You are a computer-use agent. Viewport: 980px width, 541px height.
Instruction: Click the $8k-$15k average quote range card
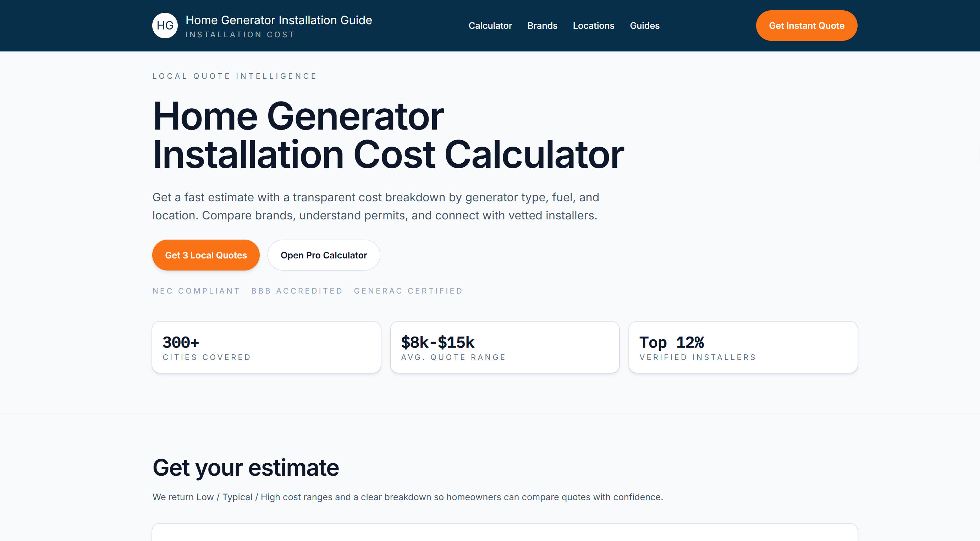(x=505, y=347)
